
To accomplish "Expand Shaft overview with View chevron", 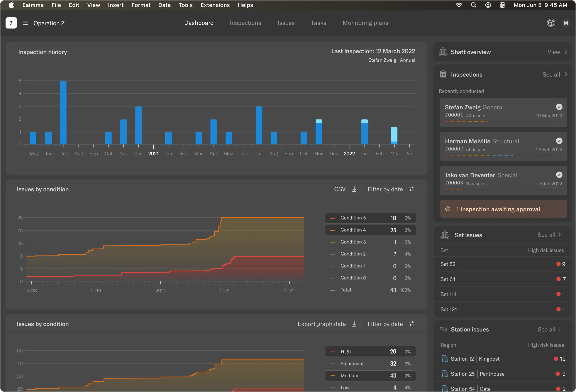I will pyautogui.click(x=566, y=52).
